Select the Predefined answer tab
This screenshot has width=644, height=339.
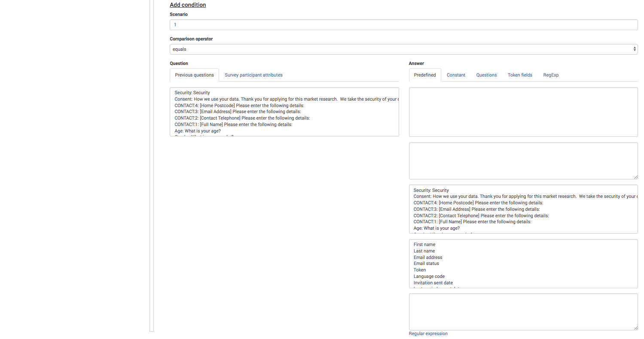coord(425,75)
